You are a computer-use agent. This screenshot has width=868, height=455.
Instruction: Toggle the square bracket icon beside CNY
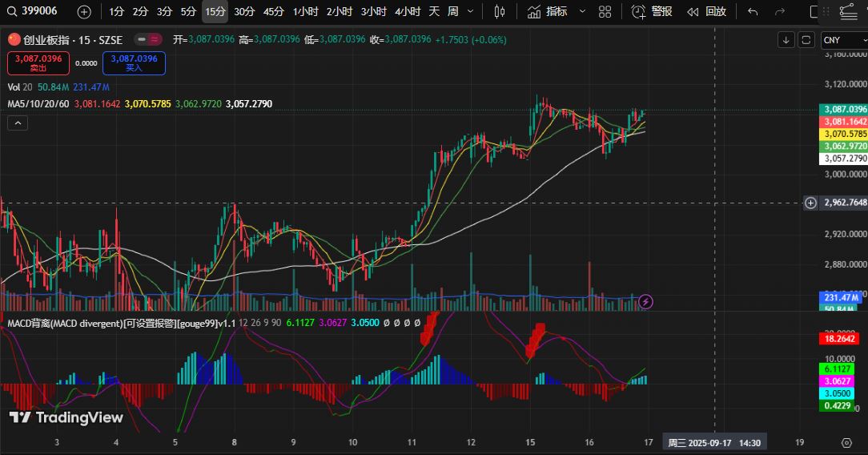(806, 40)
